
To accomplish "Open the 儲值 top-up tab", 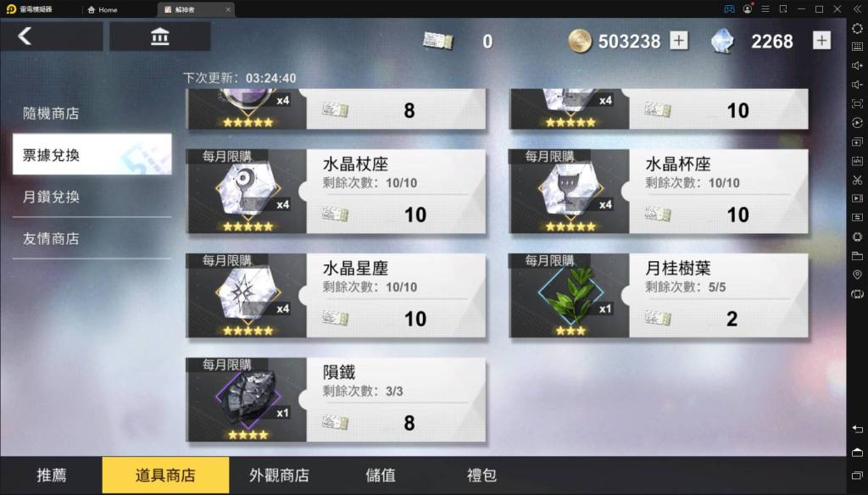I will pos(381,475).
